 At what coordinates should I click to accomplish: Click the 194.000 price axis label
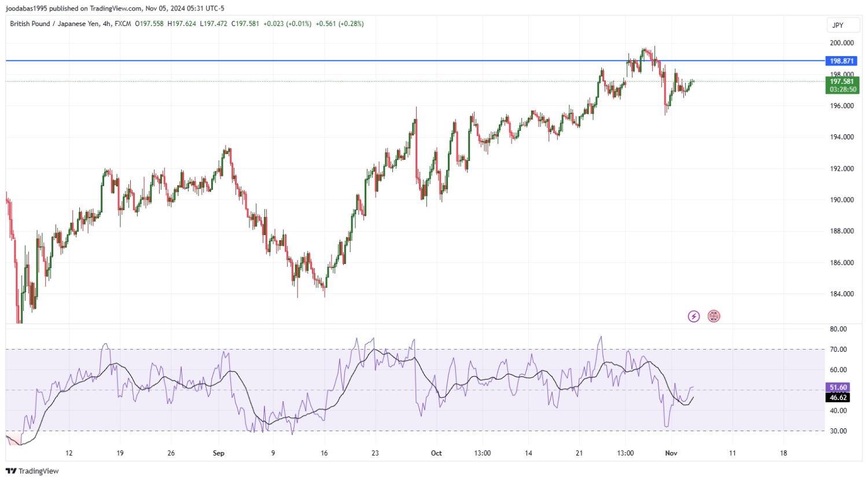[x=841, y=137]
